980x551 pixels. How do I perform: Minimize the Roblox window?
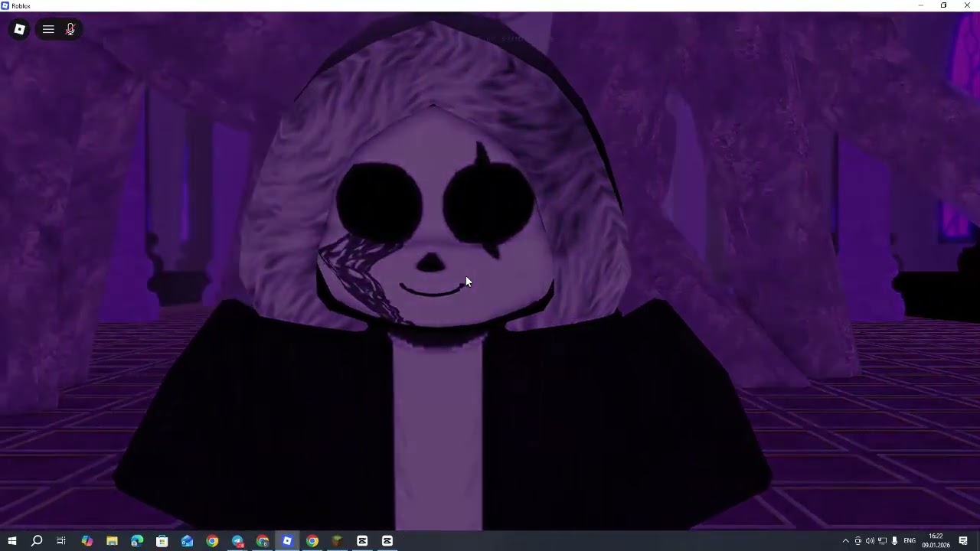pos(920,5)
